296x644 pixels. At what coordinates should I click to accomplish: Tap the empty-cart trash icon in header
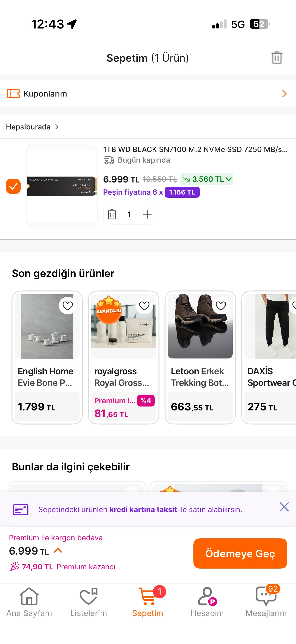[x=277, y=58]
